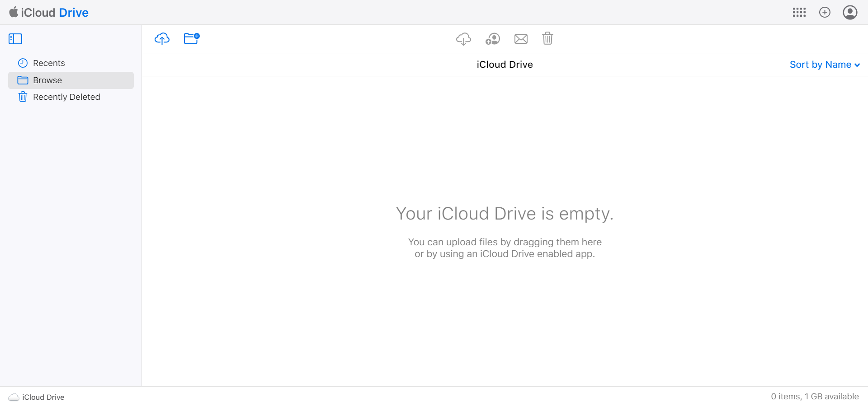
Task: Click the Recents clock icon
Action: pyautogui.click(x=23, y=63)
